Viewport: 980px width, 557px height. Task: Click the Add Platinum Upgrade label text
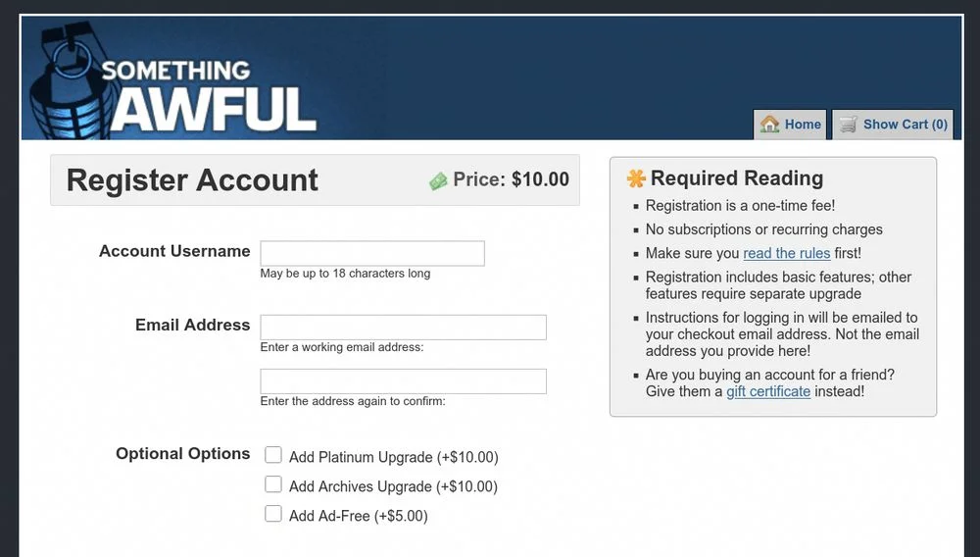coord(393,457)
